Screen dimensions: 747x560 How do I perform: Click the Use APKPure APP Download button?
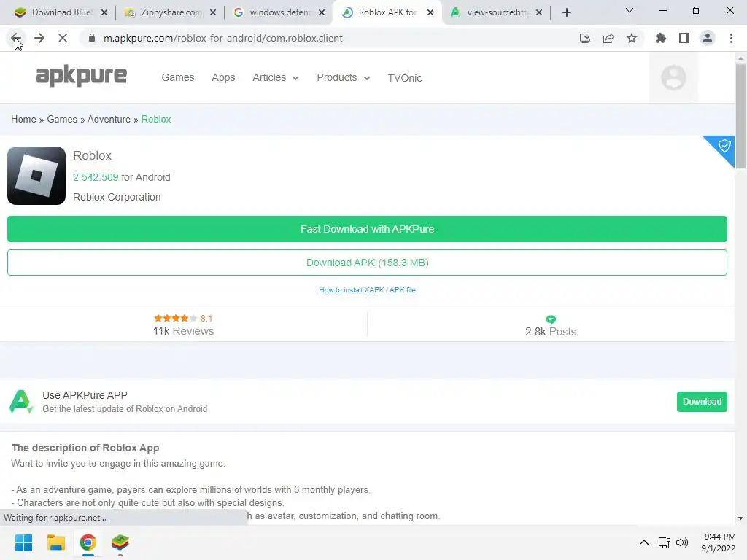(x=702, y=402)
